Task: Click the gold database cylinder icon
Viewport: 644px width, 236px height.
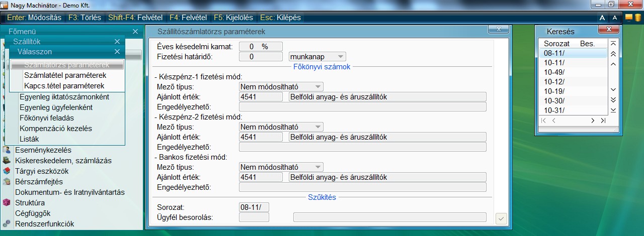Action: [637, 18]
